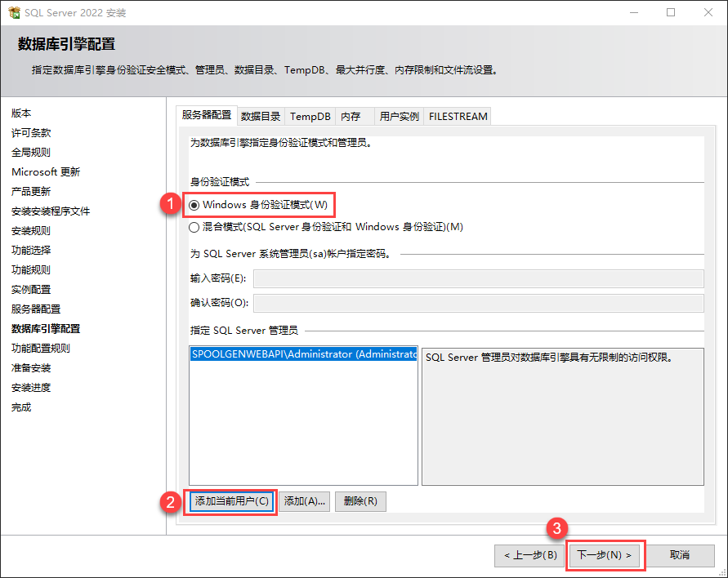Switch to the 数据目录 tab
The image size is (728, 578).
point(261,117)
